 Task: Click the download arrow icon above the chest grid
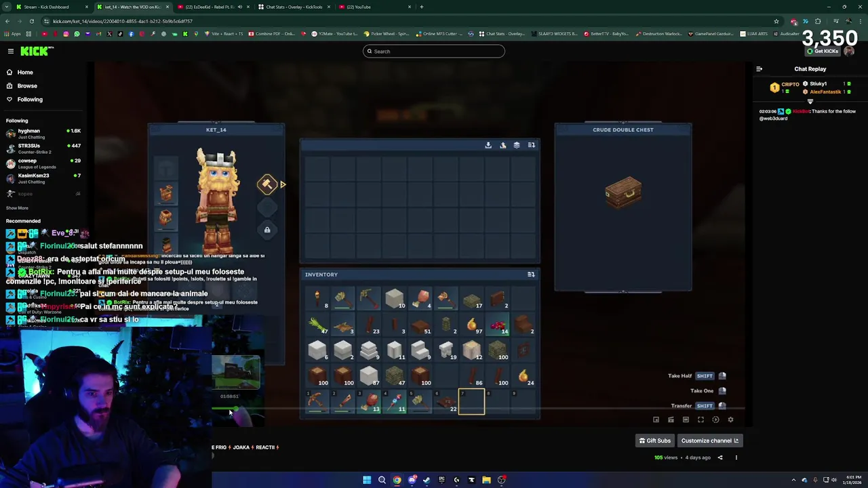(x=488, y=145)
